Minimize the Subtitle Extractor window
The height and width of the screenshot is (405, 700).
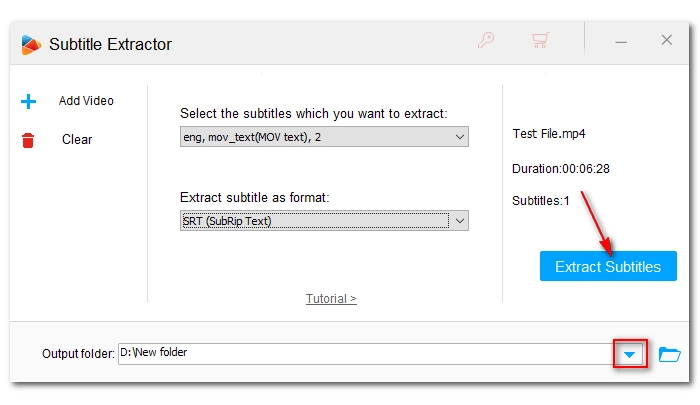coord(621,42)
